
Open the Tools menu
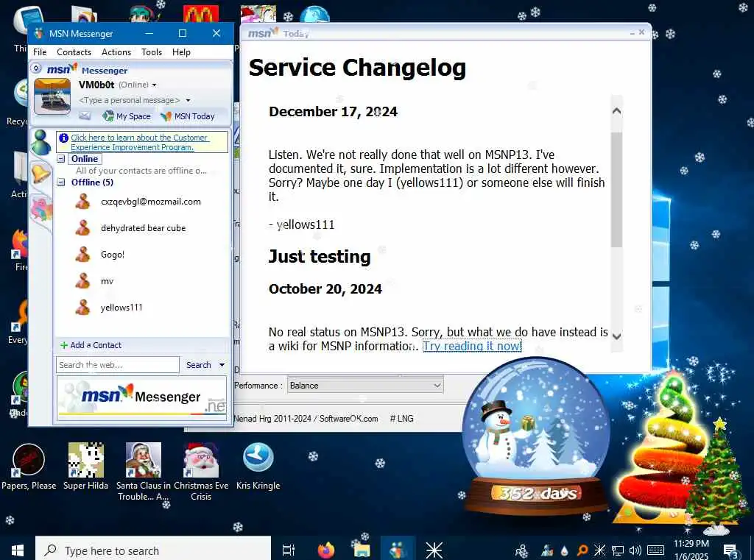tap(152, 52)
